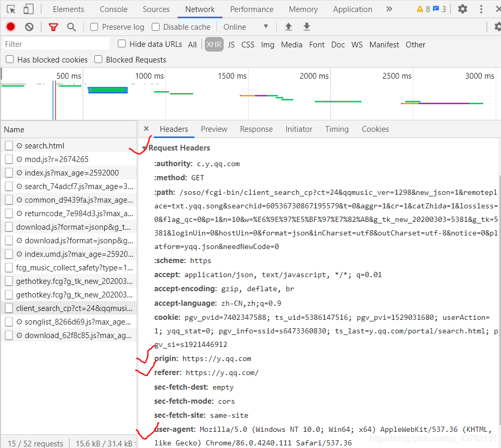Filter requests by JS
This screenshot has width=501, height=448.
pyautogui.click(x=231, y=45)
